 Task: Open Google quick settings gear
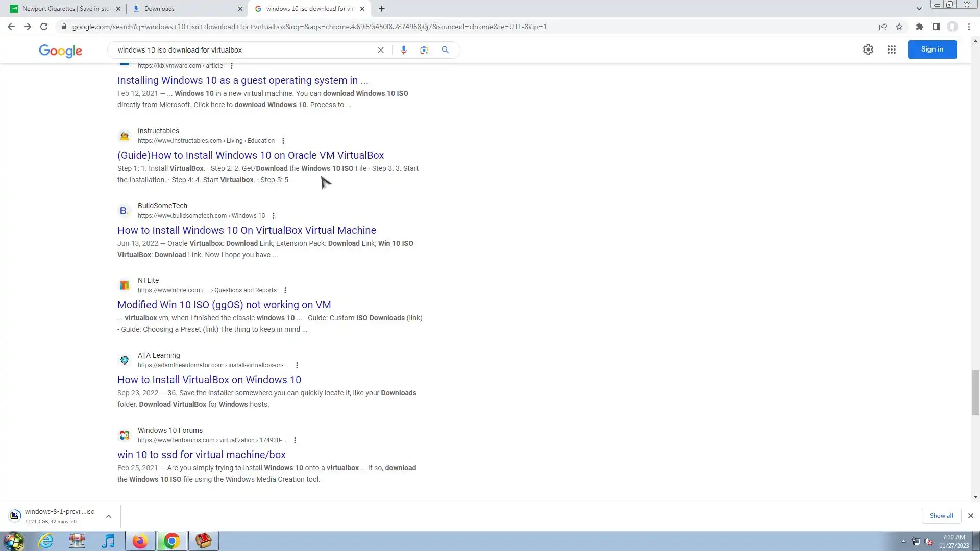(x=868, y=49)
